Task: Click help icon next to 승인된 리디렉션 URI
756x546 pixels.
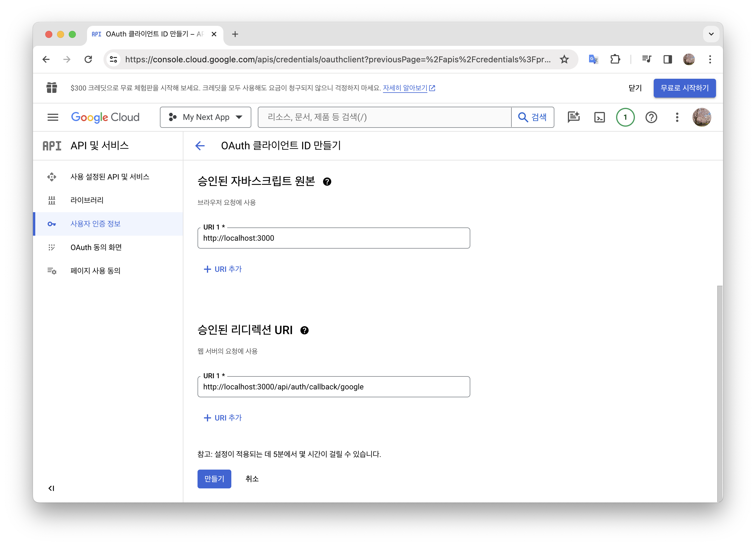Action: tap(304, 330)
